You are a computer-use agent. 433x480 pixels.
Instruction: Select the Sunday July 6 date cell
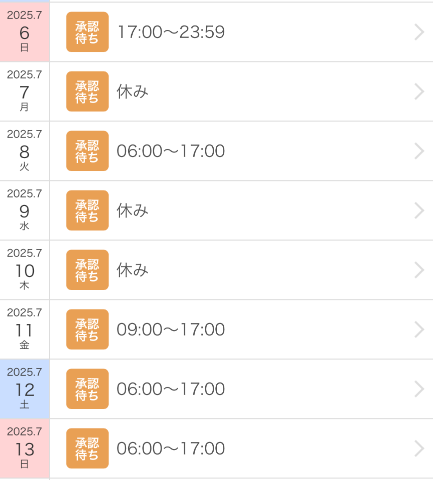click(x=25, y=32)
